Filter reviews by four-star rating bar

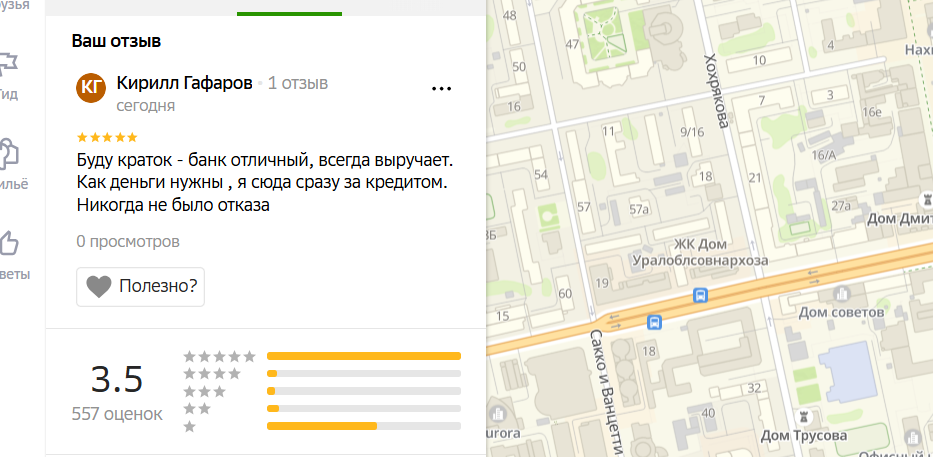(x=364, y=374)
